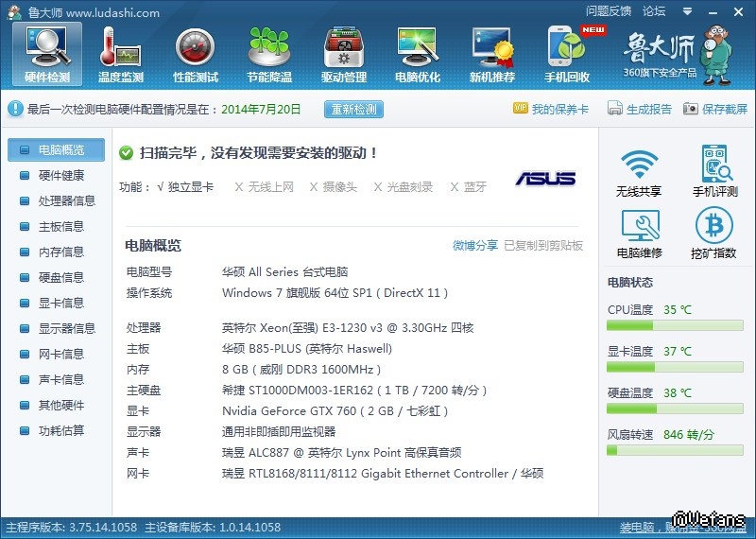The image size is (756, 539).
Task: Select 处理器信息 in the left sidebar
Action: point(66,200)
